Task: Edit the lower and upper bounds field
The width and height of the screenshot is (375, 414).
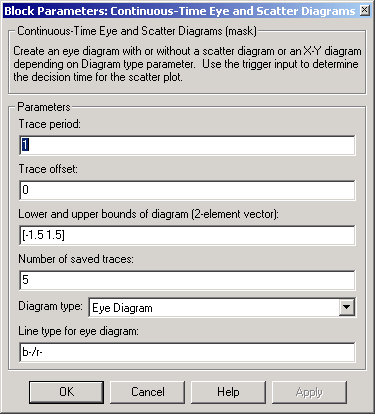Action: (187, 235)
